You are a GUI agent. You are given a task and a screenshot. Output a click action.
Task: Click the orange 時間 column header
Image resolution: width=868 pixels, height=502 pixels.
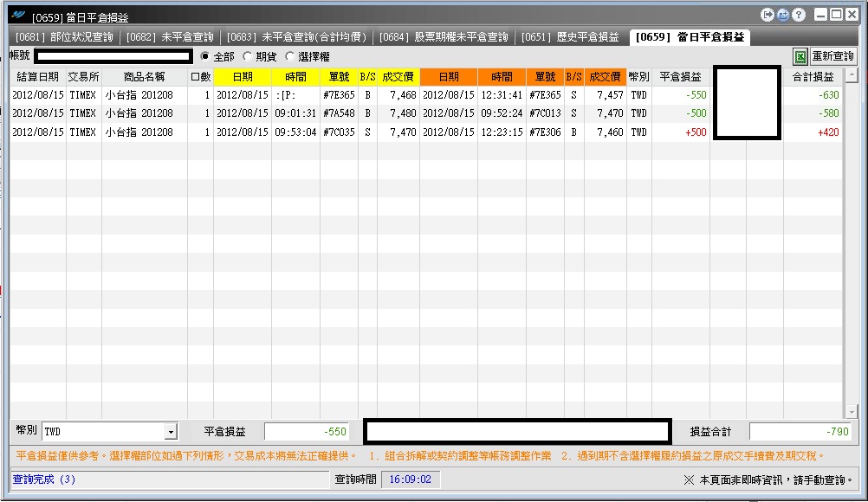[502, 77]
